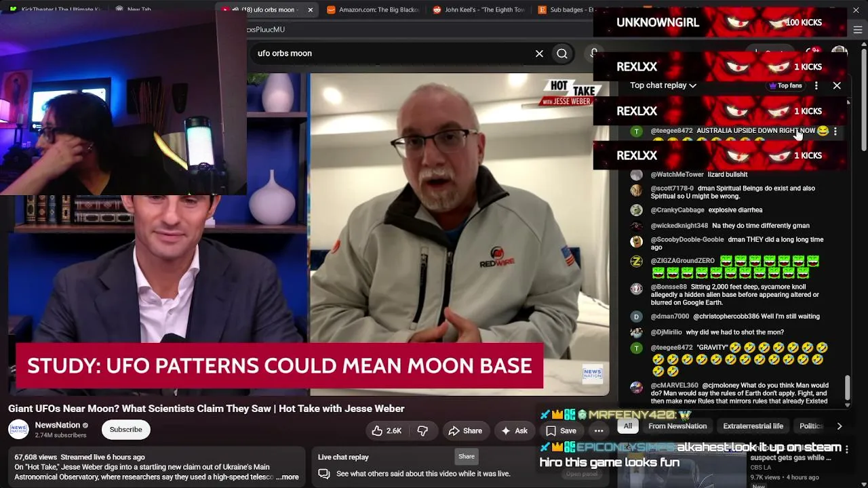Open NewsNation channel name link
Screen dimensions: 868x488
58,425
